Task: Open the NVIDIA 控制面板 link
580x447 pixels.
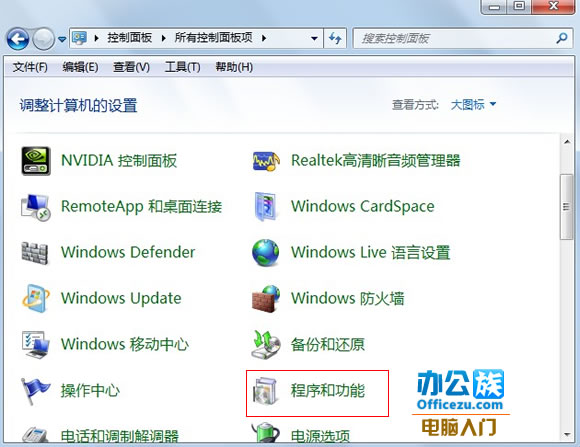Action: point(119,161)
